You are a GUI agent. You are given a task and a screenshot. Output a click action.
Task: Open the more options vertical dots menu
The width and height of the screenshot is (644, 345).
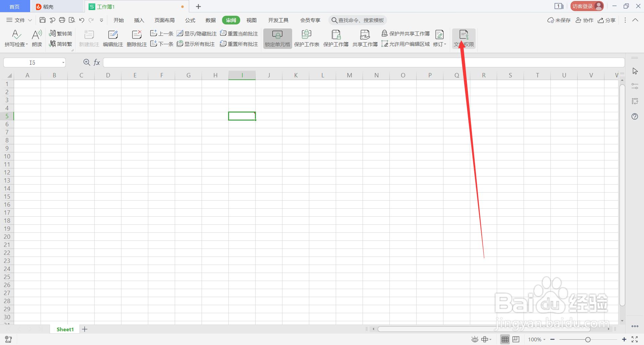[x=625, y=20]
